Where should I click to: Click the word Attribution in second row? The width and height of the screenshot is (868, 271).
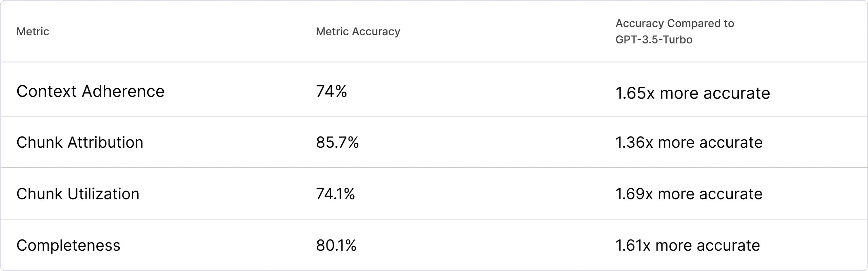[x=105, y=142]
